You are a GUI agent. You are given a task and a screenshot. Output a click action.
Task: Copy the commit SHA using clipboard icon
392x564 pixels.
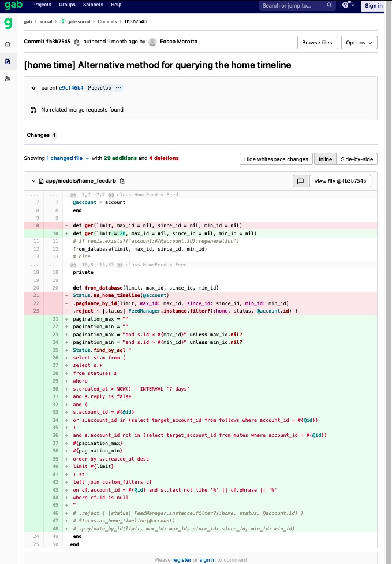click(77, 42)
